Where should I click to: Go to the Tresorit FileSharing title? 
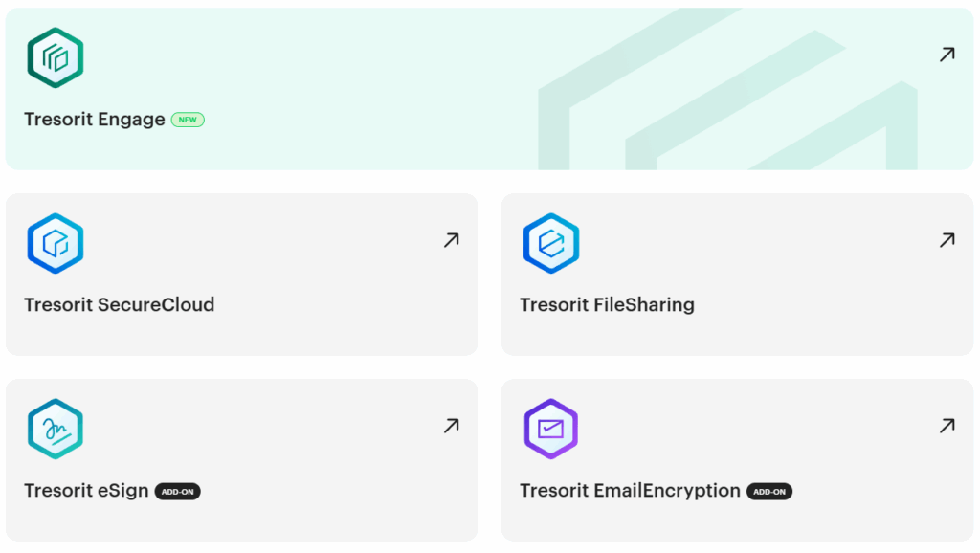pyautogui.click(x=607, y=305)
